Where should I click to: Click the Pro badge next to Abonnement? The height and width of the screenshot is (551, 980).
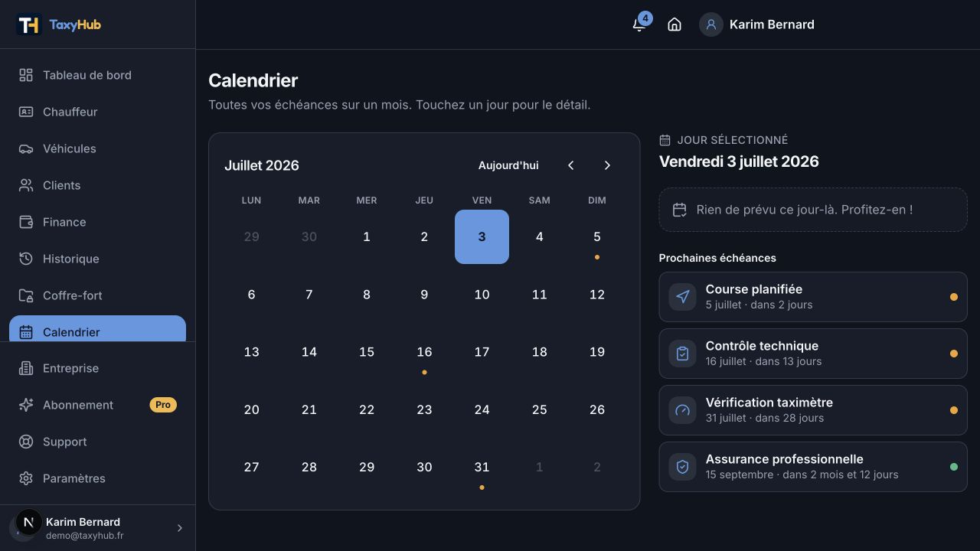click(x=163, y=405)
